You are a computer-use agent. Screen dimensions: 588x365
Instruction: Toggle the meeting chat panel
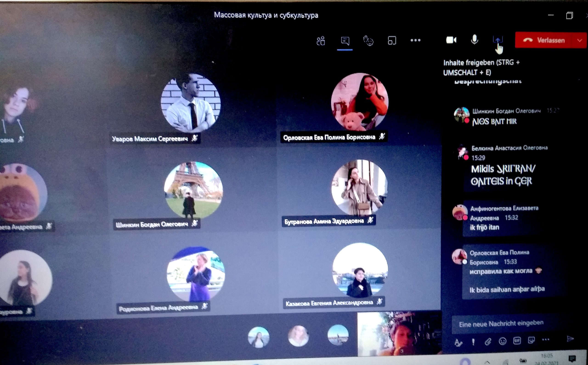(345, 41)
